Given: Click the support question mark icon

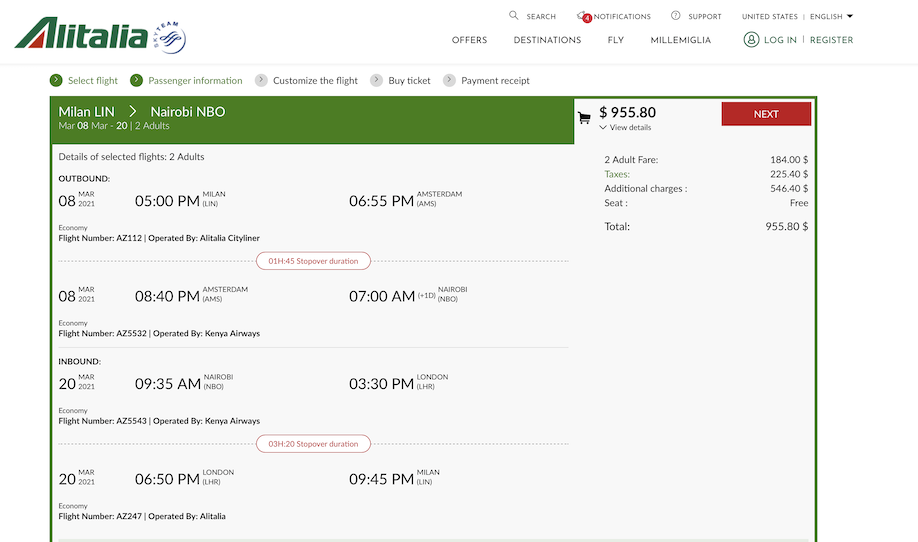Looking at the screenshot, I should click(676, 15).
